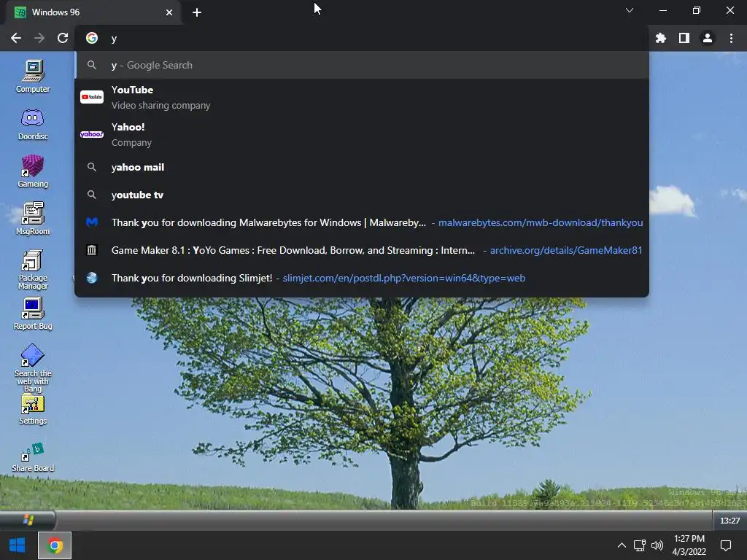Open the Malwarebytes thankyou history suggestion
Screen dimensions: 747x560
[x=362, y=222]
